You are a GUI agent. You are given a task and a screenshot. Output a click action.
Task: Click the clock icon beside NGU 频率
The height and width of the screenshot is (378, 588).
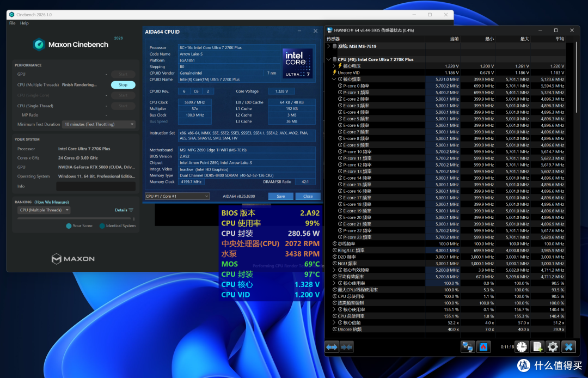[x=335, y=263]
